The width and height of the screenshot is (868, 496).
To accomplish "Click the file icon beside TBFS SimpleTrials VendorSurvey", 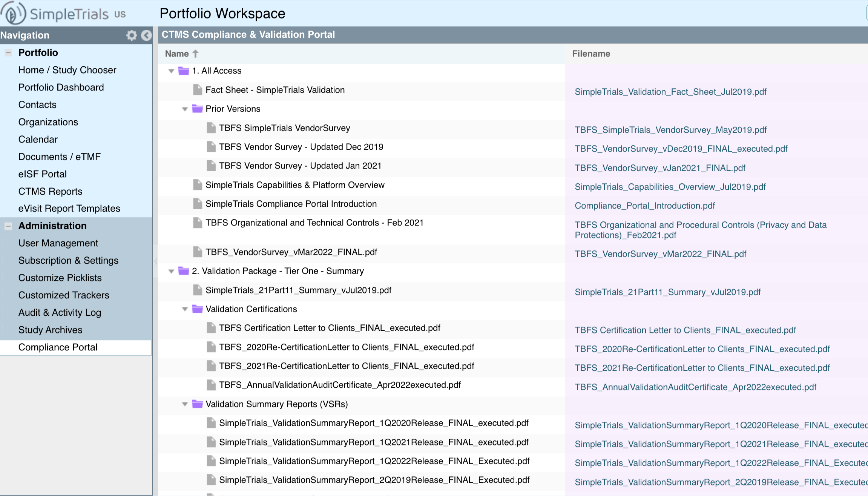I will [x=211, y=128].
